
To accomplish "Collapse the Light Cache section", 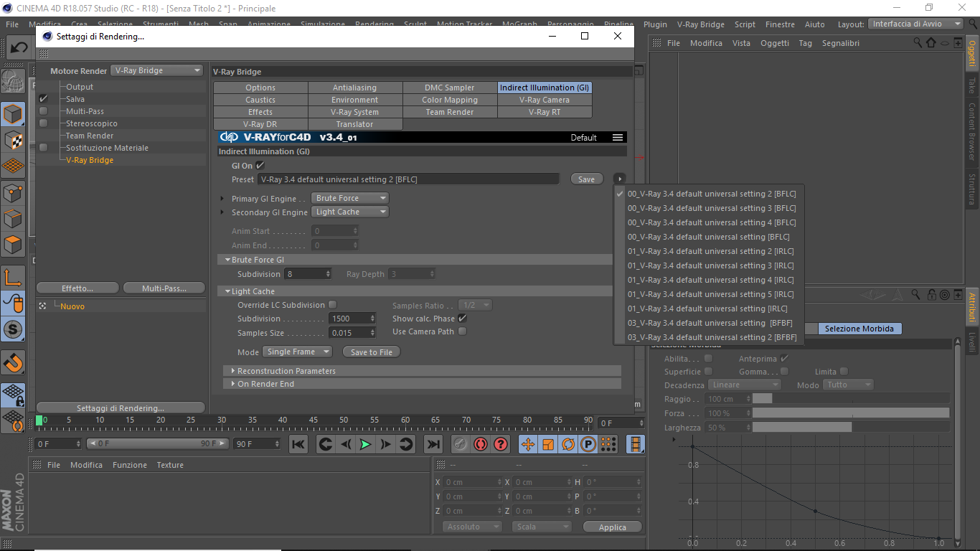I will coord(227,291).
